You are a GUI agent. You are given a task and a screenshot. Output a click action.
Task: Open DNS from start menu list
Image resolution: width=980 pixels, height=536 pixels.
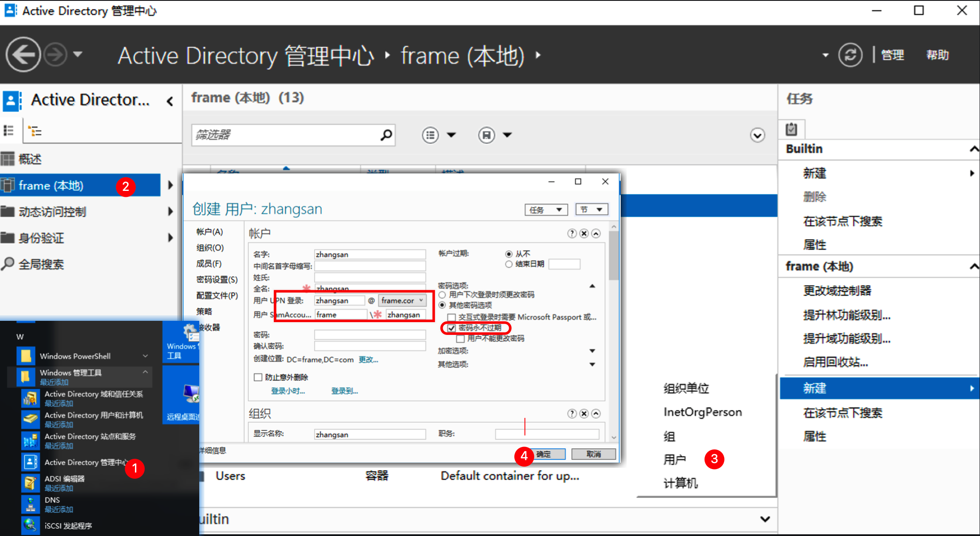(52, 500)
